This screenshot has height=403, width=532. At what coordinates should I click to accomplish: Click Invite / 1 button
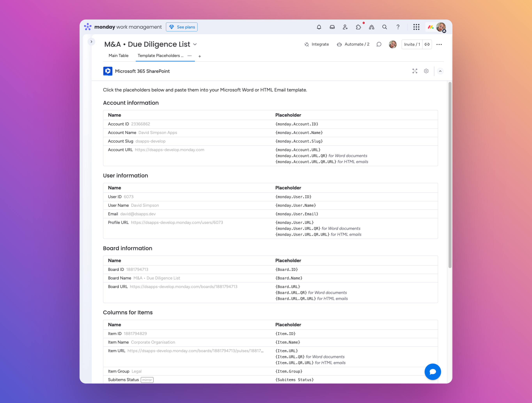412,44
